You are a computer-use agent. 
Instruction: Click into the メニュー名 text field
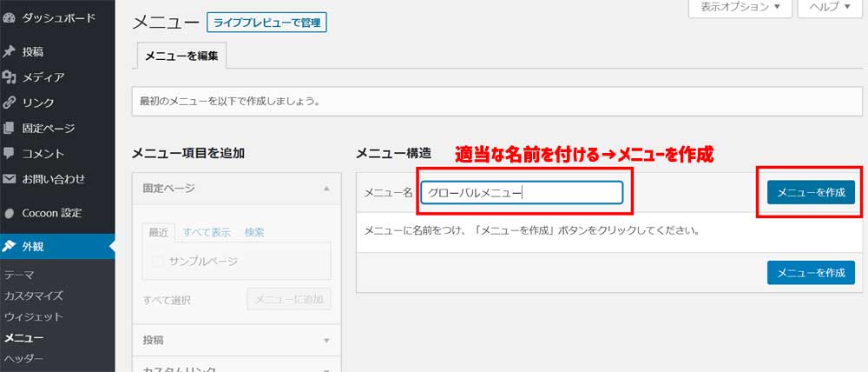[521, 192]
